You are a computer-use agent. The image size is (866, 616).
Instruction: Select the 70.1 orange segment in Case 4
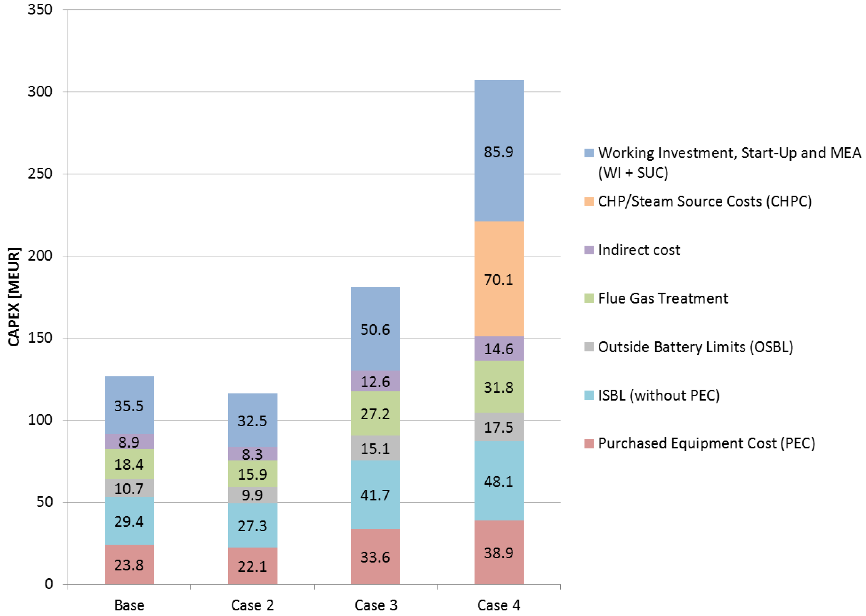498,279
